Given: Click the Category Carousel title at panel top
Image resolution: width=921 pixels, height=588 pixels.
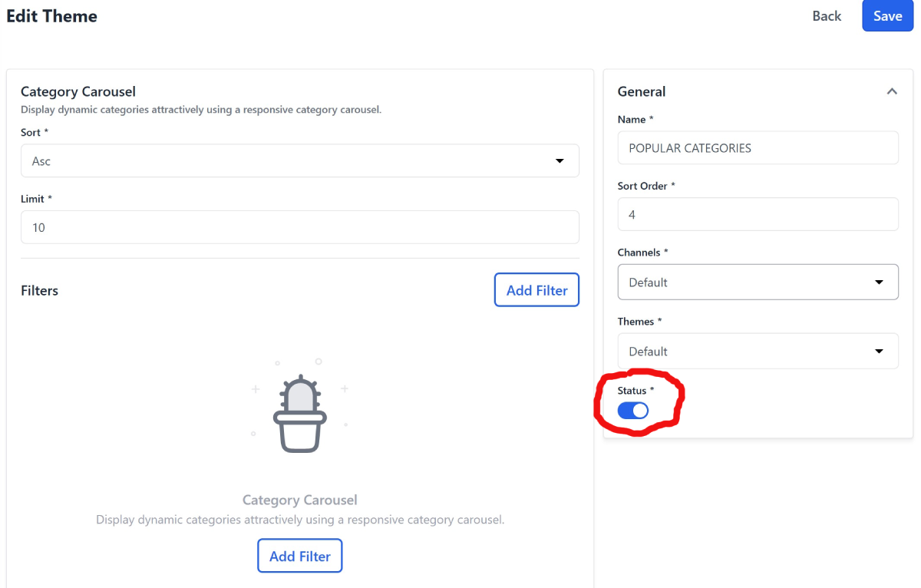Looking at the screenshot, I should 78,92.
